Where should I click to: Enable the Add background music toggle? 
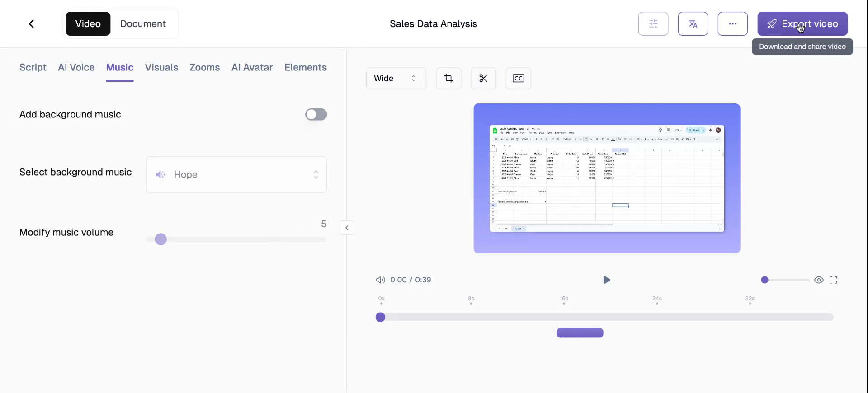point(316,115)
